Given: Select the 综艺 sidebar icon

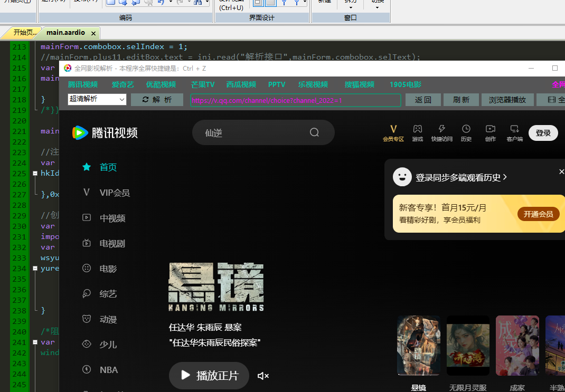Looking at the screenshot, I should 87,294.
